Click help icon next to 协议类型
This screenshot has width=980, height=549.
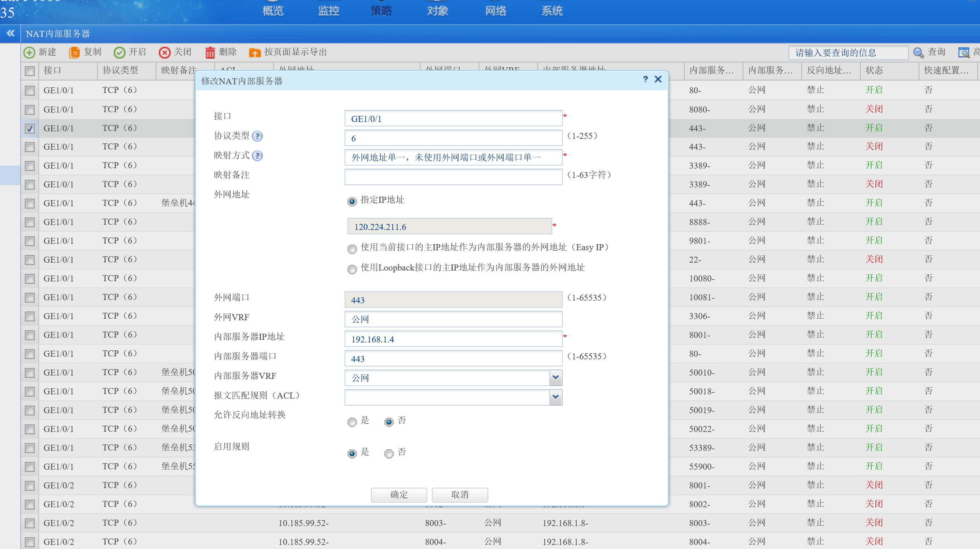(x=257, y=136)
